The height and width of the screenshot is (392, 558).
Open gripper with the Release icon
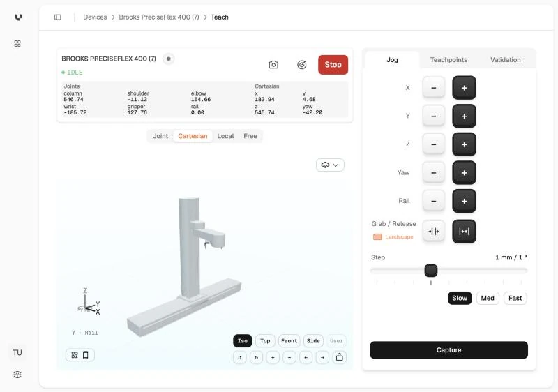coord(464,232)
